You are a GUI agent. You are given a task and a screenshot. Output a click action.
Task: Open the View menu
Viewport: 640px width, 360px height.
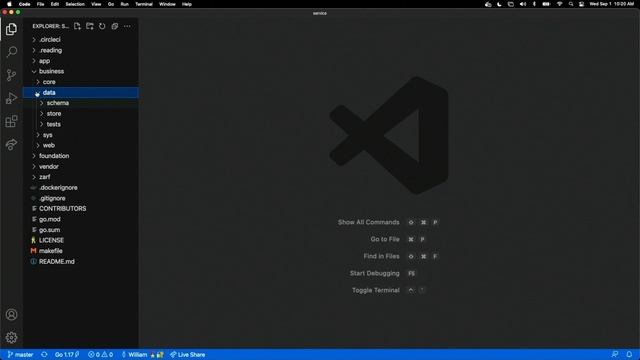pyautogui.click(x=96, y=4)
